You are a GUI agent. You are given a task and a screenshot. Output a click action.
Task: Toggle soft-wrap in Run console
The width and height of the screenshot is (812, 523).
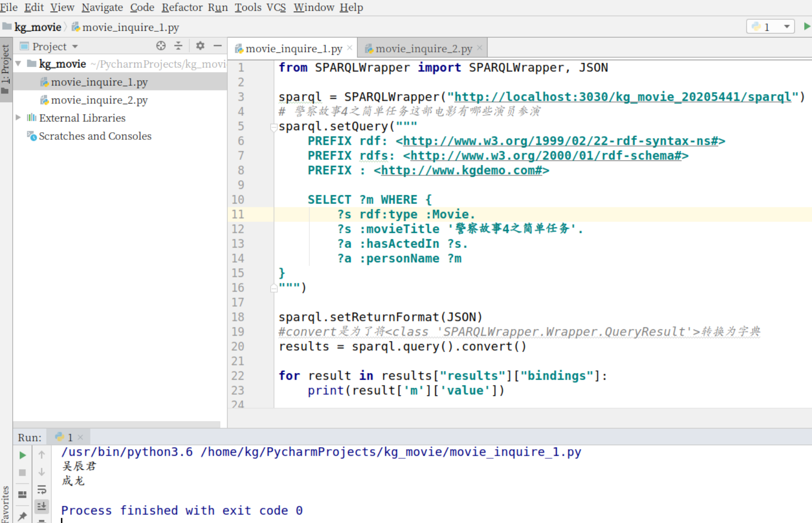(42, 490)
